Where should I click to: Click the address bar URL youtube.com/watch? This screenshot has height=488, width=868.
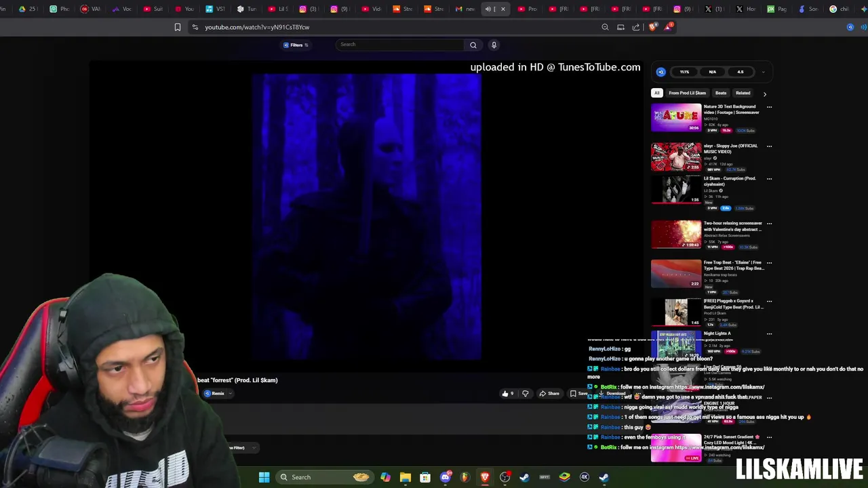point(257,27)
